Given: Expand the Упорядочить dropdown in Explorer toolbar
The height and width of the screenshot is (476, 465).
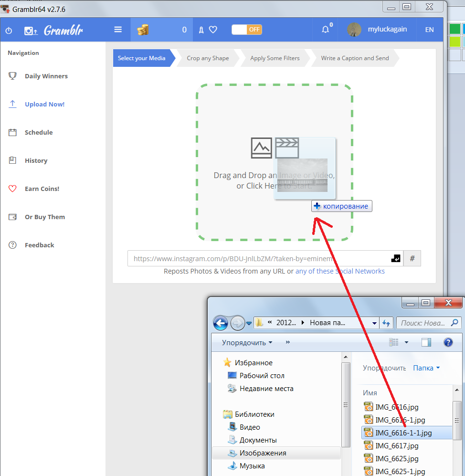Looking at the screenshot, I should point(247,342).
